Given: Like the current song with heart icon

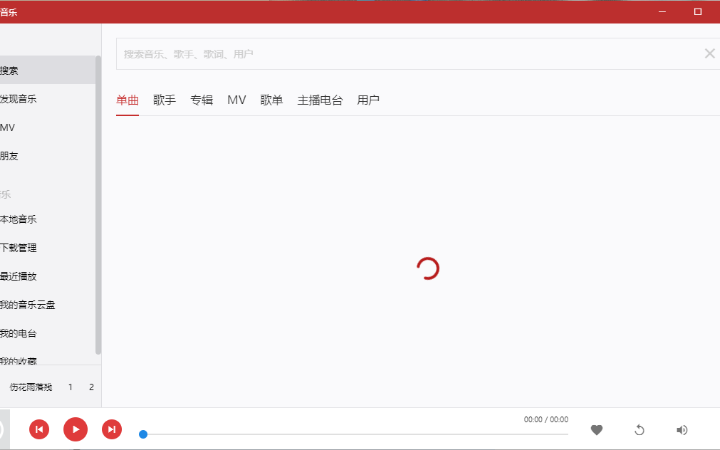Looking at the screenshot, I should [x=596, y=430].
